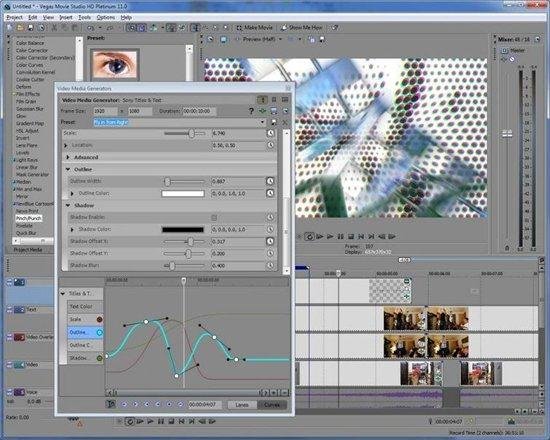
Task: Collapse the Titles & Text keyframe tree
Action: tap(63, 293)
